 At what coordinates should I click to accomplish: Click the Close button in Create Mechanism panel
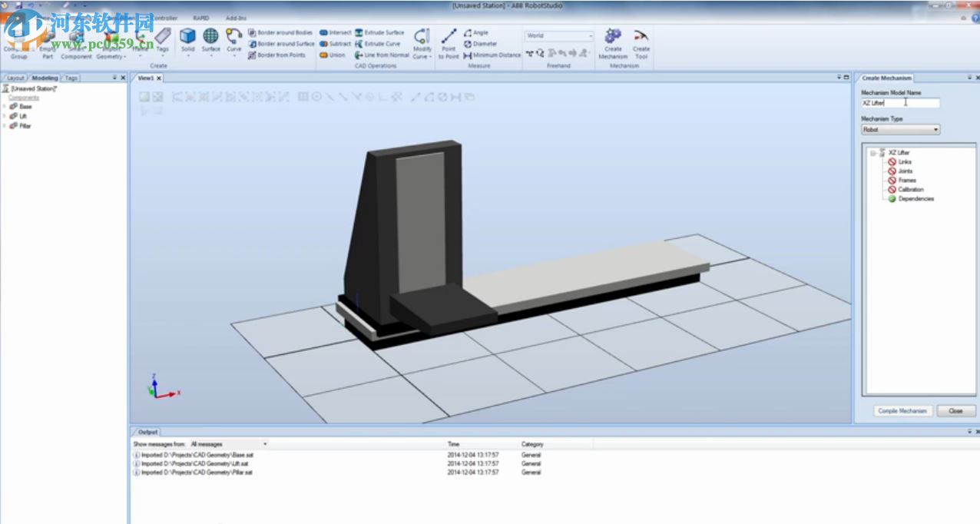pyautogui.click(x=955, y=411)
